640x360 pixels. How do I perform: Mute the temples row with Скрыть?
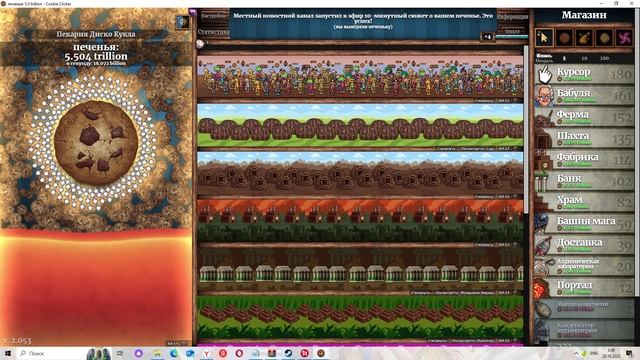[439, 340]
